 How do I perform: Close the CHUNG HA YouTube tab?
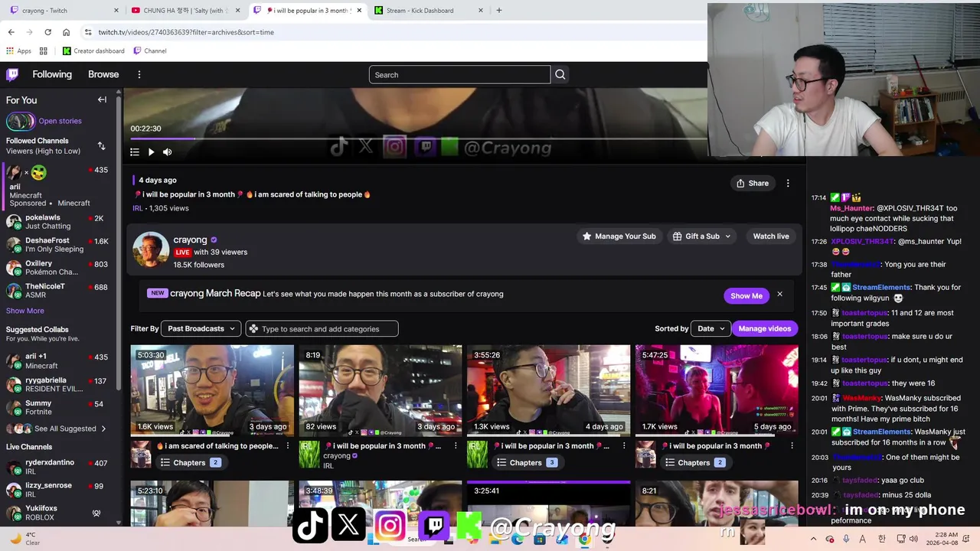click(238, 10)
